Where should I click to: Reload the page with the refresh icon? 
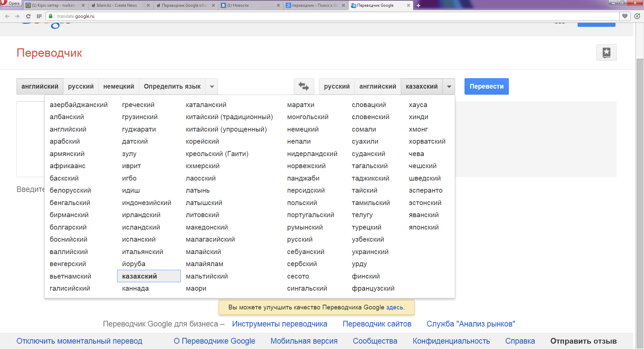coord(28,16)
